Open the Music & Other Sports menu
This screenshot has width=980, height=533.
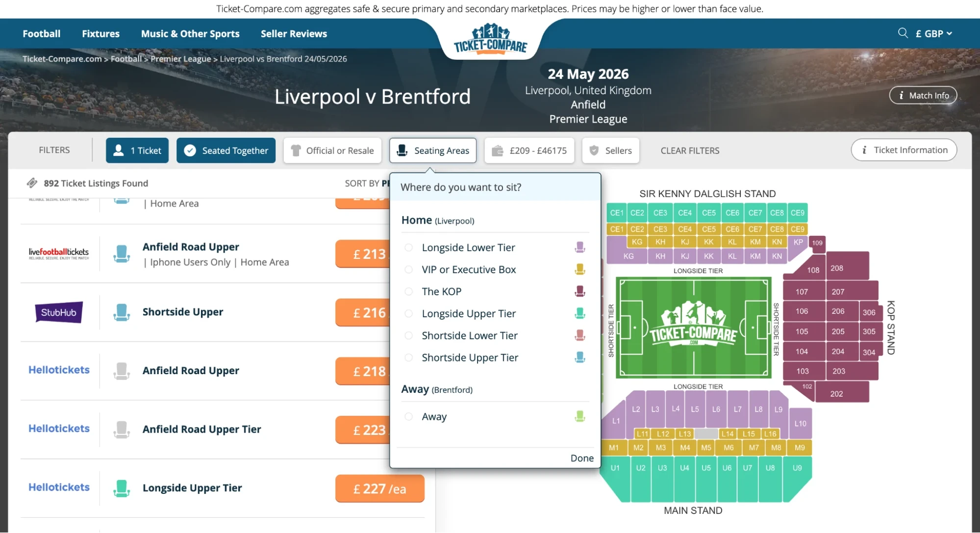(190, 33)
